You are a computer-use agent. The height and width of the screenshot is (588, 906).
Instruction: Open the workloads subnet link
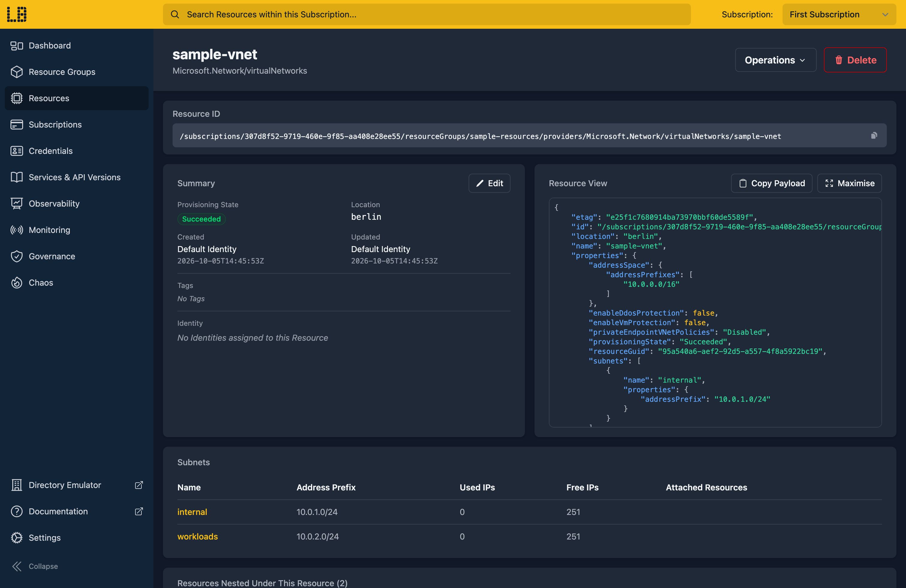197,537
